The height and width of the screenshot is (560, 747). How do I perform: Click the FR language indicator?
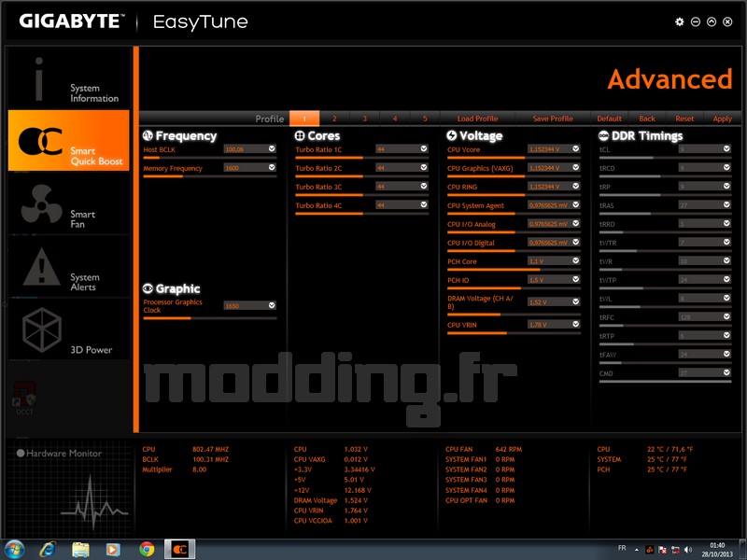point(622,548)
